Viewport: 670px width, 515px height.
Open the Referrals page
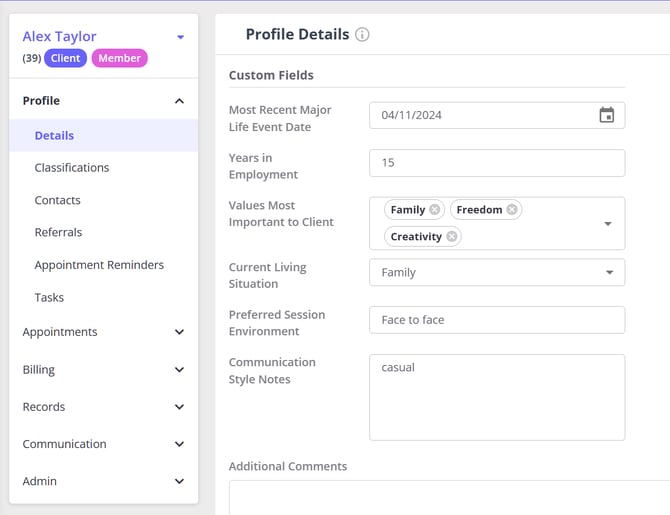58,232
